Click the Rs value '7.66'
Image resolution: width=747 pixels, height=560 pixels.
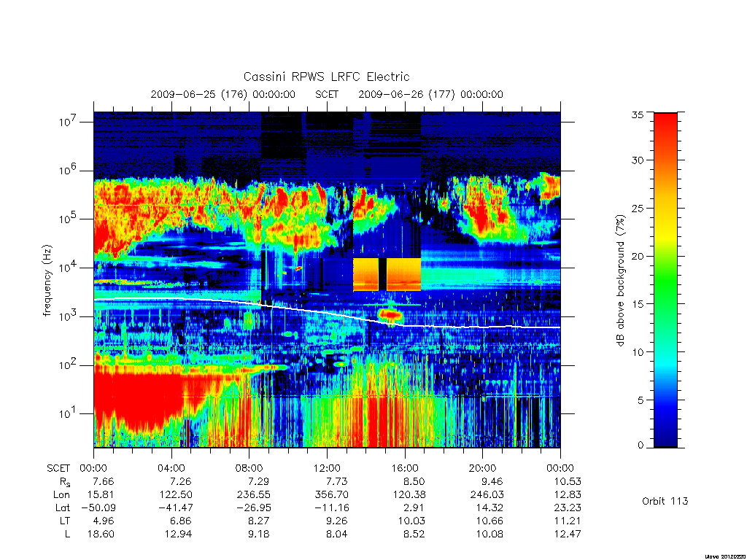[104, 481]
